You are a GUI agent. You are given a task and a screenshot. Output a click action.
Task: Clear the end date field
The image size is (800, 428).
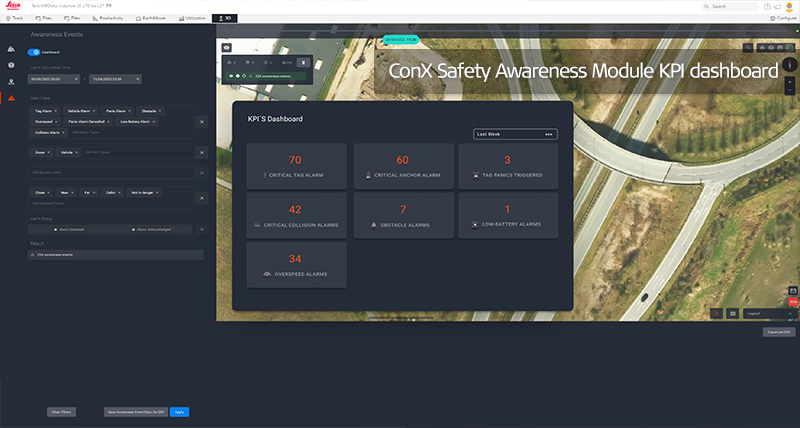pos(137,79)
